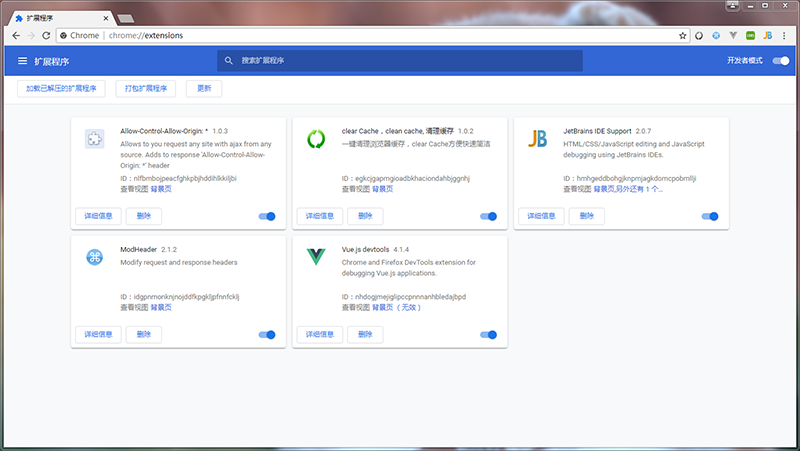800x451 pixels.
Task: Click the Allow-Control-Allow-Origin puzzle icon
Action: [94, 139]
